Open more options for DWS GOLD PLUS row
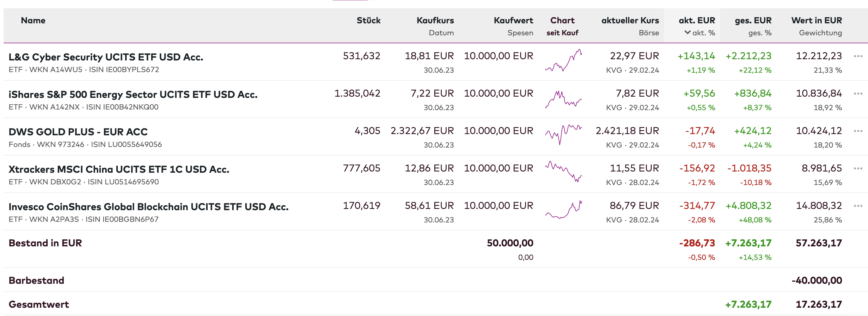Viewport: 868px width, 316px height. tap(858, 131)
